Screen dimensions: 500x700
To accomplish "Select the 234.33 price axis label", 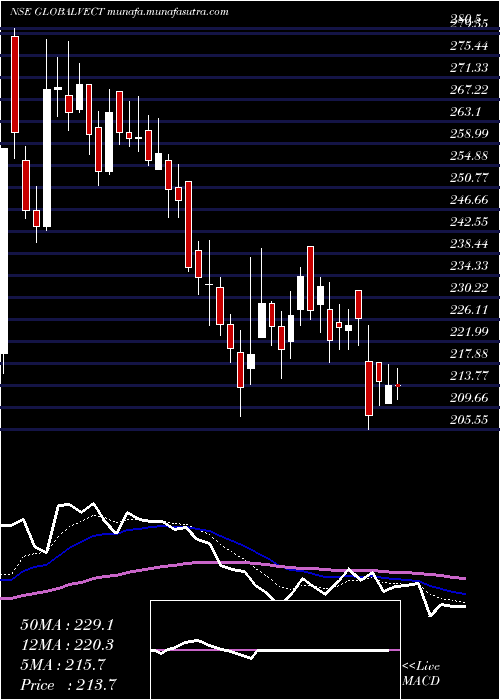I will pyautogui.click(x=470, y=266).
